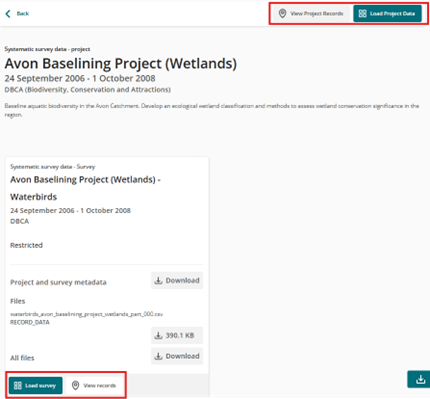Click the Load survey button
The height and width of the screenshot is (399, 430).
pos(36,385)
